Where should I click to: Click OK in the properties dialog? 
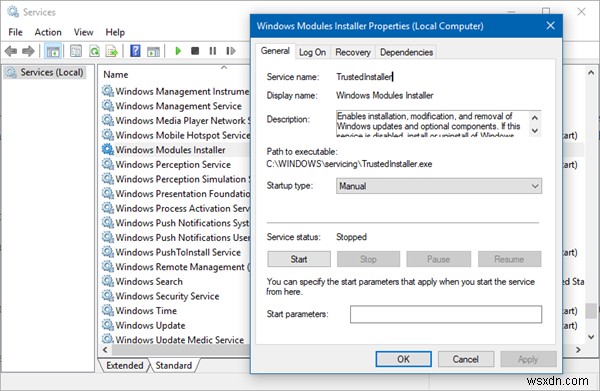(x=403, y=359)
